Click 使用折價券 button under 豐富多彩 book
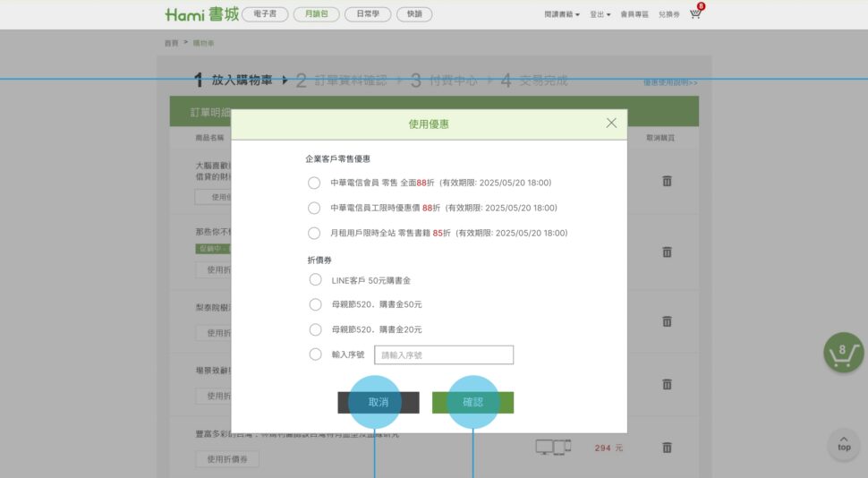868x478 pixels. pyautogui.click(x=227, y=459)
